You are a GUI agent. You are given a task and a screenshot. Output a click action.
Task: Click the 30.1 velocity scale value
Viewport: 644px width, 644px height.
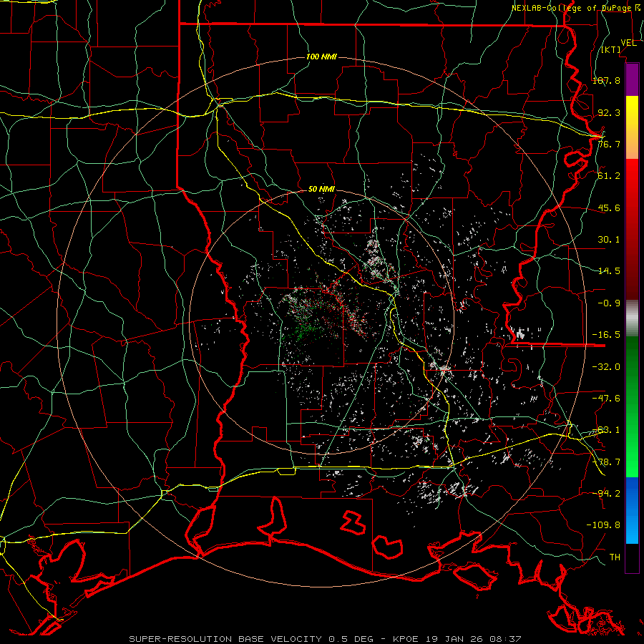point(609,240)
